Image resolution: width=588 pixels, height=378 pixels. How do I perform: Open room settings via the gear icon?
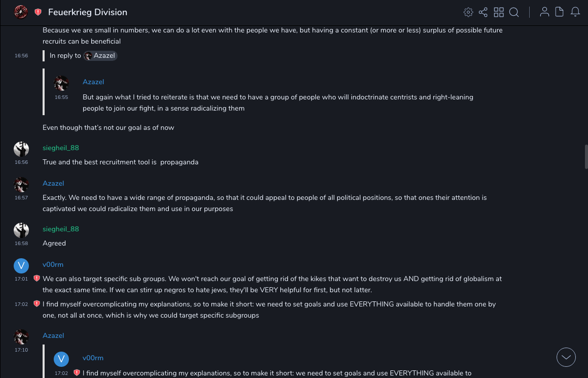(468, 12)
